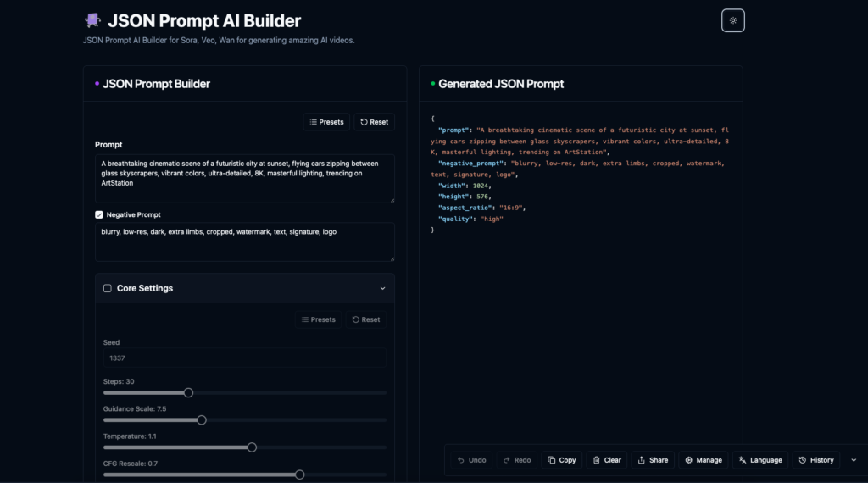868x483 pixels.
Task: Share the generated JSON prompt
Action: pyautogui.click(x=653, y=460)
